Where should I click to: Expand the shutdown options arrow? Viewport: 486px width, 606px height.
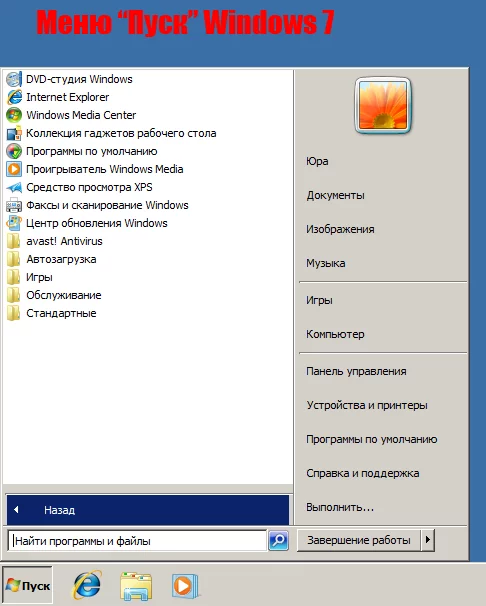[x=428, y=540]
